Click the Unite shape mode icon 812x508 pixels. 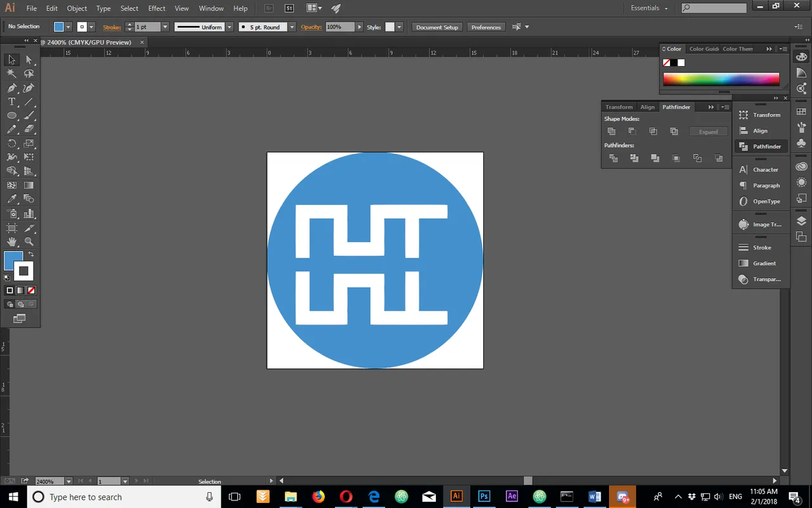pyautogui.click(x=612, y=131)
